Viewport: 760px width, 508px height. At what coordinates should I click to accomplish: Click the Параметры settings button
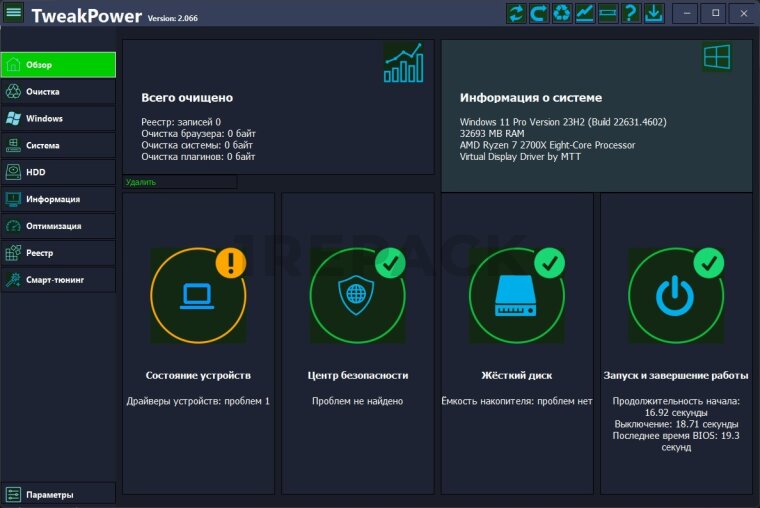point(58,494)
